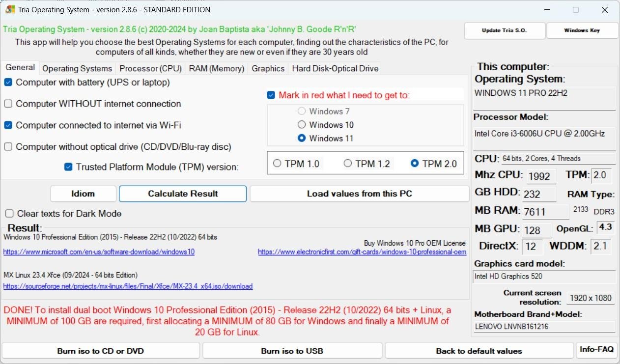Maximize the Tria Operating System window
The height and width of the screenshot is (364, 620).
[x=576, y=10]
